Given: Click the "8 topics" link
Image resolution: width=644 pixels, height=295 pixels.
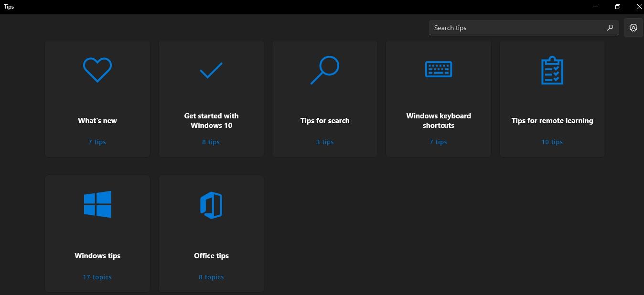Looking at the screenshot, I should pos(211,277).
